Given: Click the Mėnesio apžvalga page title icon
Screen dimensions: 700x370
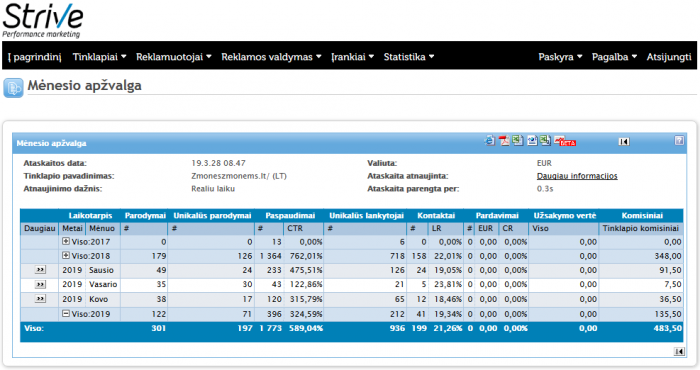Looking at the screenshot, I should pos(13,87).
